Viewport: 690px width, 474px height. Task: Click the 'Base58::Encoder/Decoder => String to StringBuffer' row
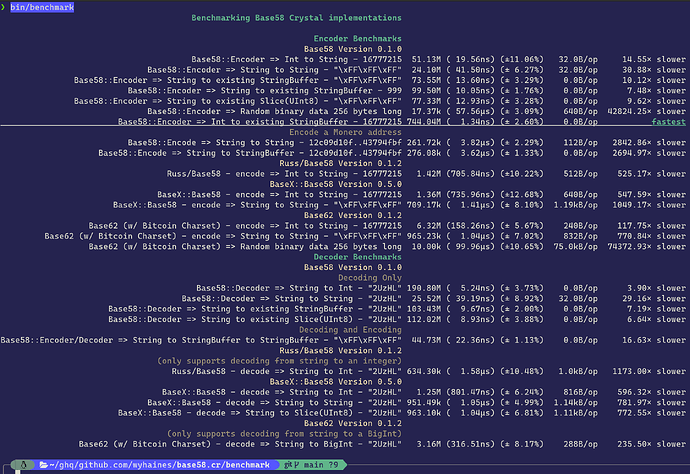343,340
